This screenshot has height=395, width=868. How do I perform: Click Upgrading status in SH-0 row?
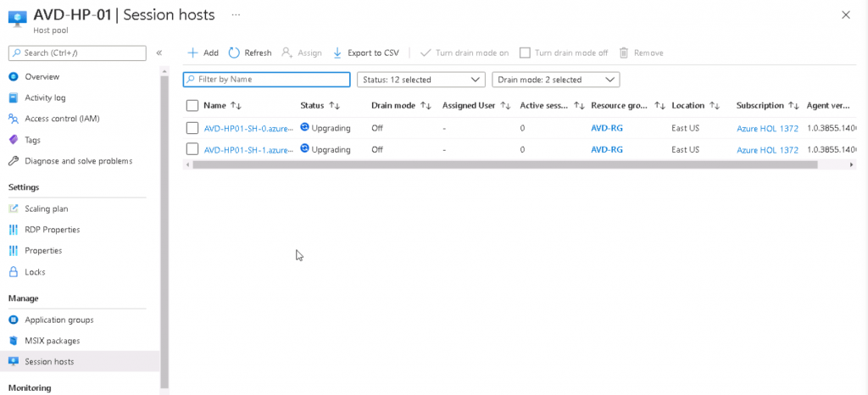325,128
